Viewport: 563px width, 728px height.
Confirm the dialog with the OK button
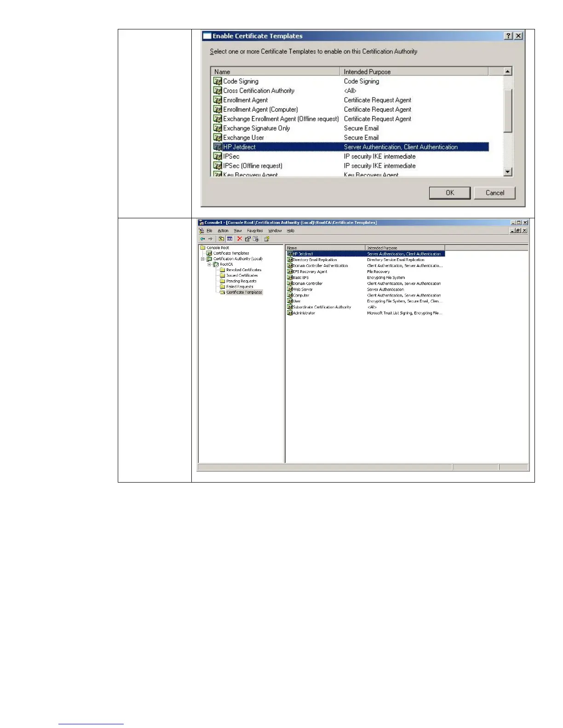tap(450, 193)
